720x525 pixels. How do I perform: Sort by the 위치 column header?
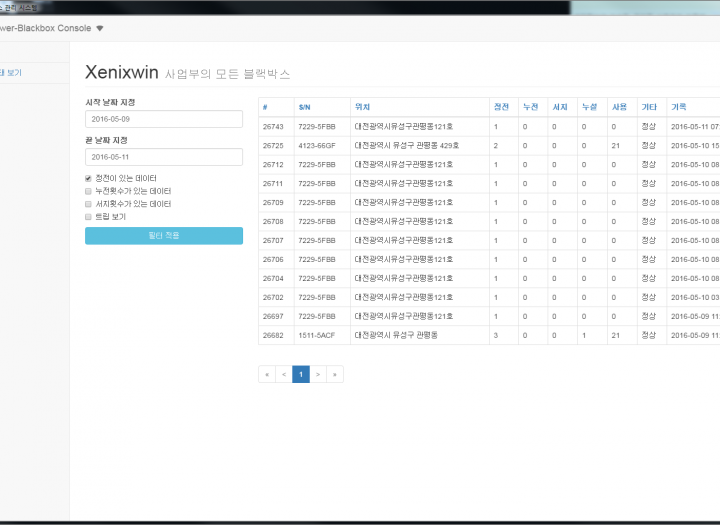click(x=361, y=106)
